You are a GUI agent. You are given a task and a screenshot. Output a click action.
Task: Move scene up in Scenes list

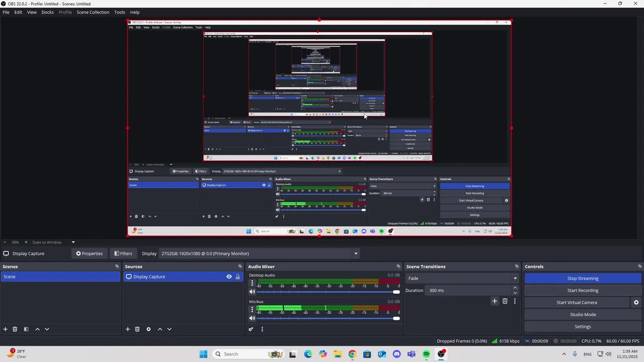(37, 329)
